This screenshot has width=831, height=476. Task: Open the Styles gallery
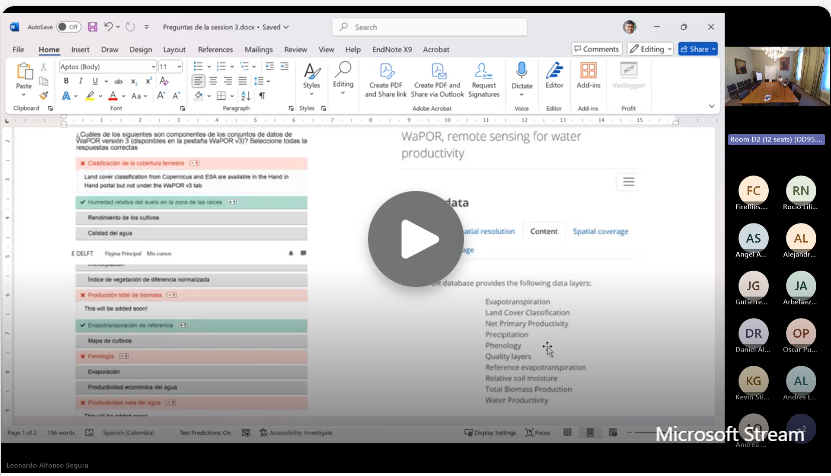point(311,76)
